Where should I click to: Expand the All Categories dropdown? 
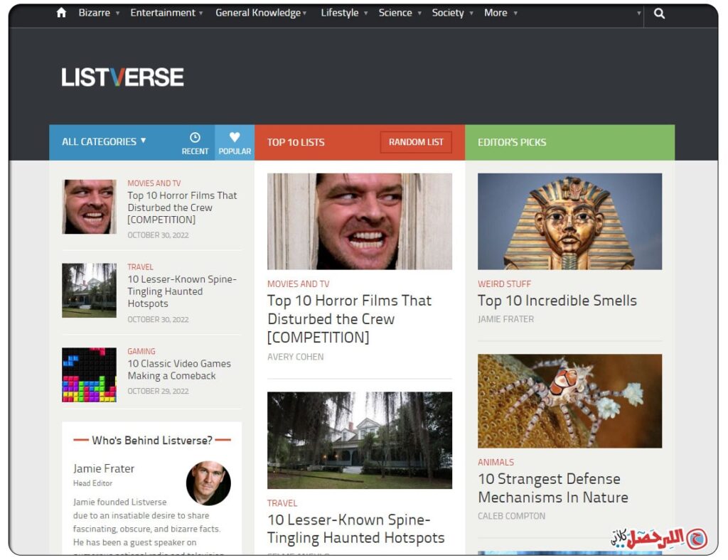104,141
